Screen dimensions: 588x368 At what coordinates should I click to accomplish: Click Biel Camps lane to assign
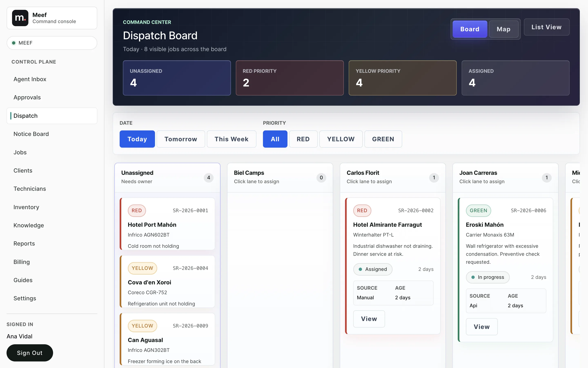pyautogui.click(x=280, y=178)
